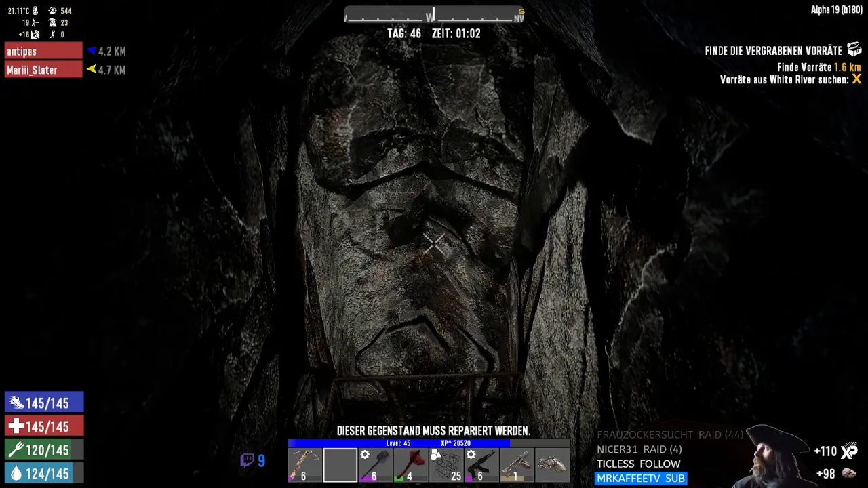868x488 pixels.
Task: Click the purple Twitch icon
Action: (x=247, y=461)
